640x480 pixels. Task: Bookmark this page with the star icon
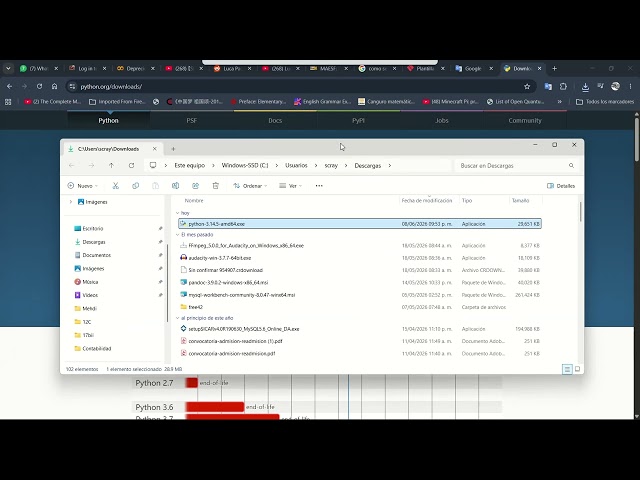point(527,86)
